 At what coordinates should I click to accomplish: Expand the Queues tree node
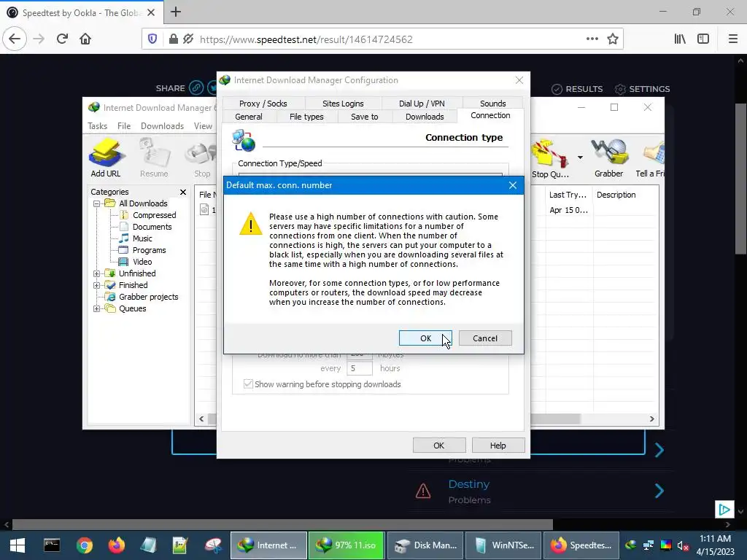pyautogui.click(x=97, y=308)
